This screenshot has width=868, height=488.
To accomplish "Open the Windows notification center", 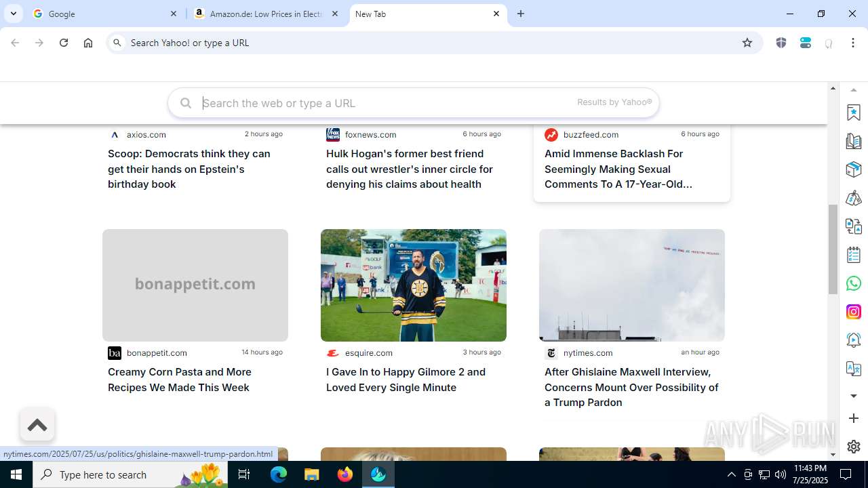I will click(x=846, y=474).
